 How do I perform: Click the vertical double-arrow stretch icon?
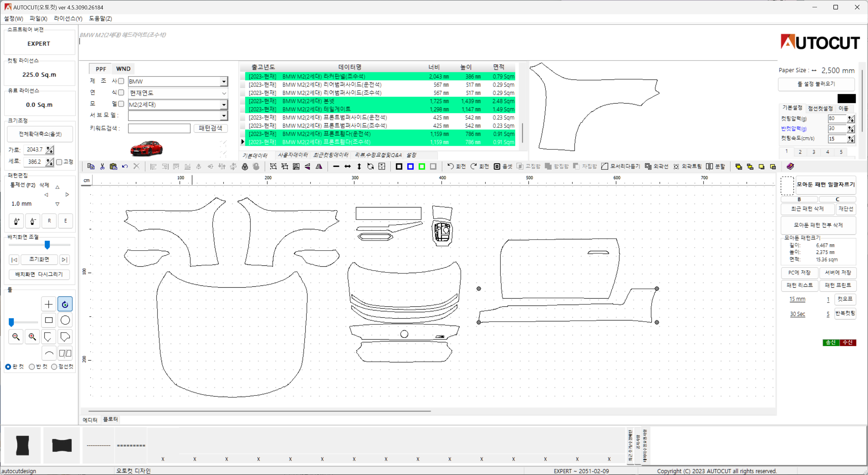coord(359,166)
